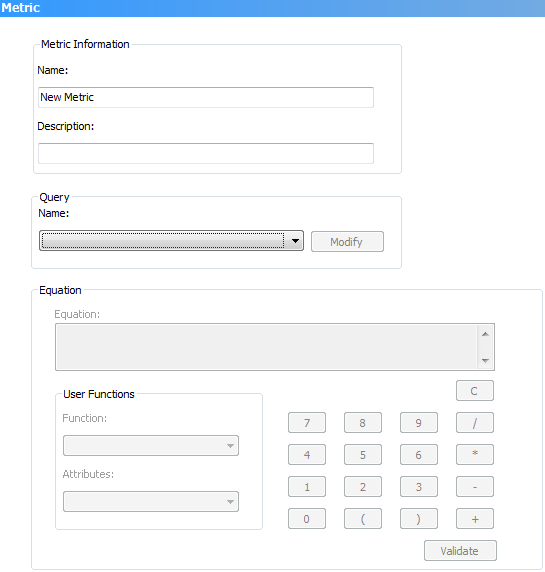Click the Modify button
The height and width of the screenshot is (572, 545).
[x=347, y=241]
